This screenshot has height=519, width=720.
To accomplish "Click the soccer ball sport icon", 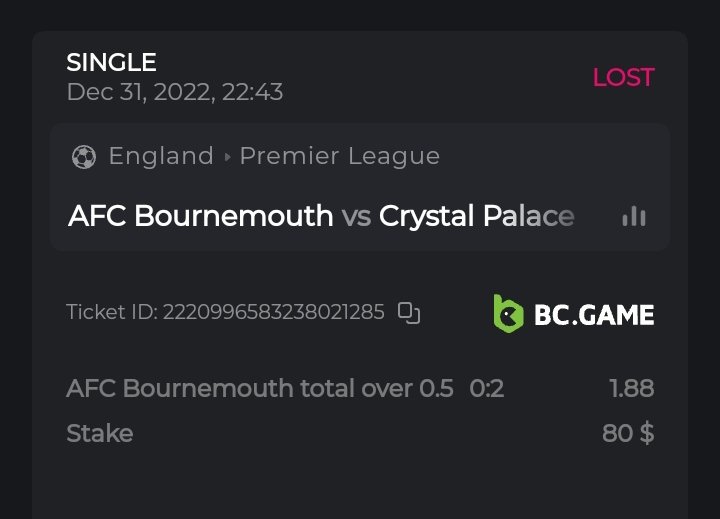I will pos(84,157).
